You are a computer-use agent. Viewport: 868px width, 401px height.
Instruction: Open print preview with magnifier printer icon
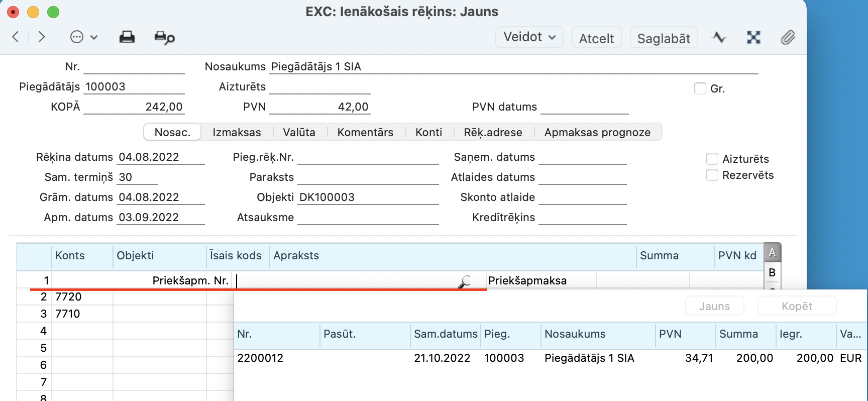point(164,38)
